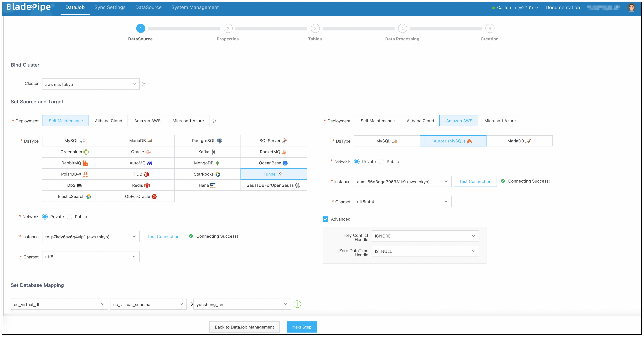Click the help icon next to Cluster dropdown
This screenshot has height=337, width=644.
(x=144, y=84)
